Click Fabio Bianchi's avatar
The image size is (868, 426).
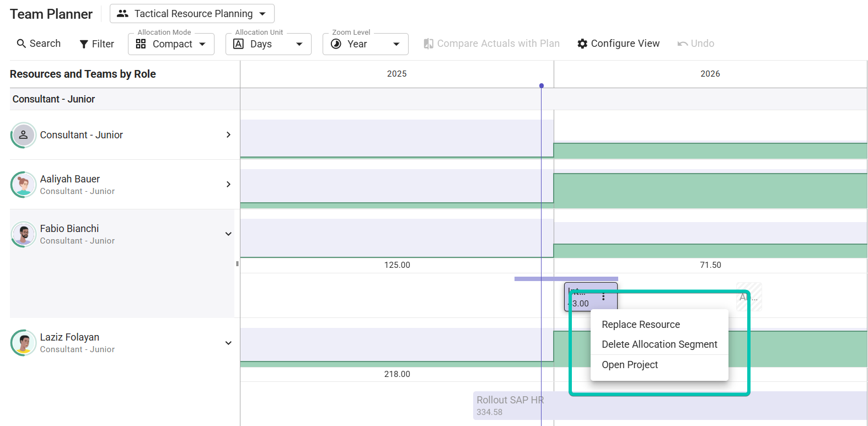[23, 234]
